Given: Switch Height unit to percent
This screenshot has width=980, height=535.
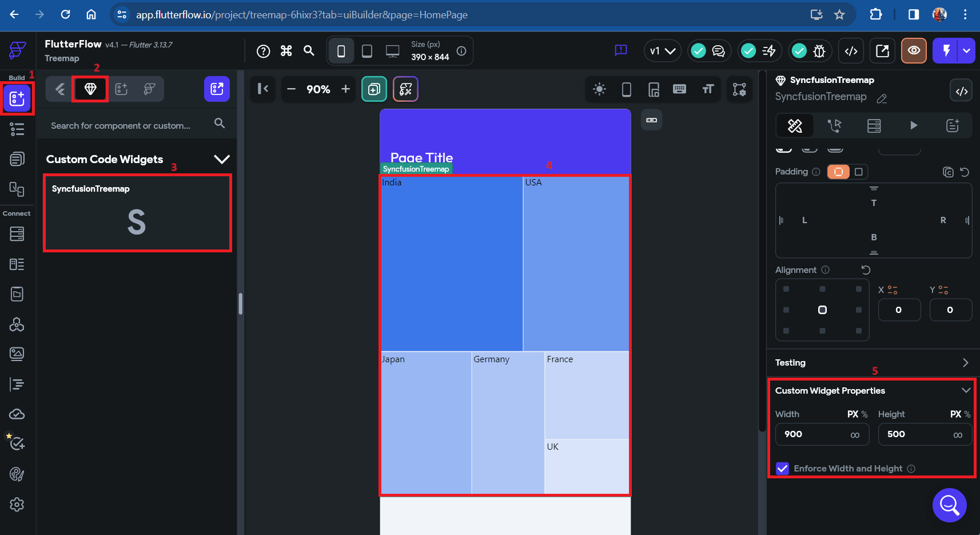Looking at the screenshot, I should pos(967,414).
